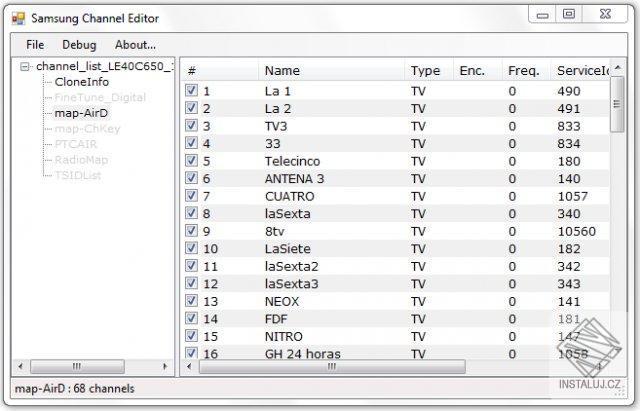Toggle the 8tv channel checkbox
Image resolution: width=640 pixels, height=411 pixels.
click(191, 231)
